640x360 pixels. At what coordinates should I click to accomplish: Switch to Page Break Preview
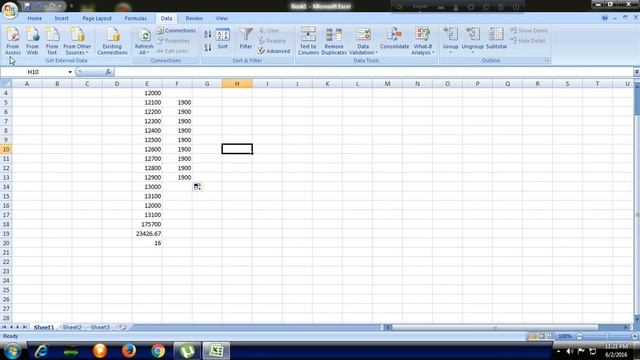click(550, 336)
